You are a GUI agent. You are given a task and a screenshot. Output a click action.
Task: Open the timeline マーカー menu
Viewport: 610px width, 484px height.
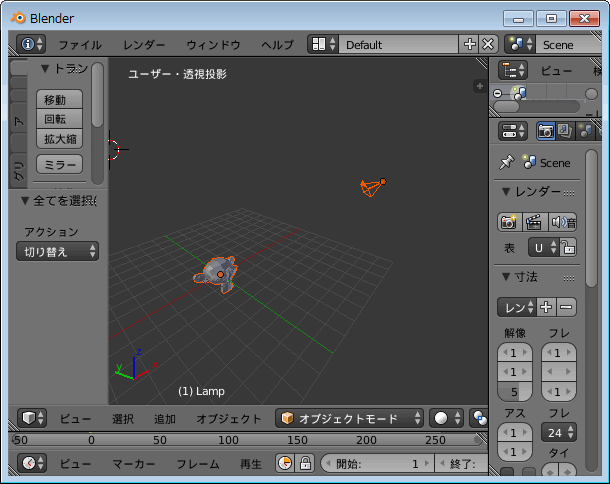133,464
